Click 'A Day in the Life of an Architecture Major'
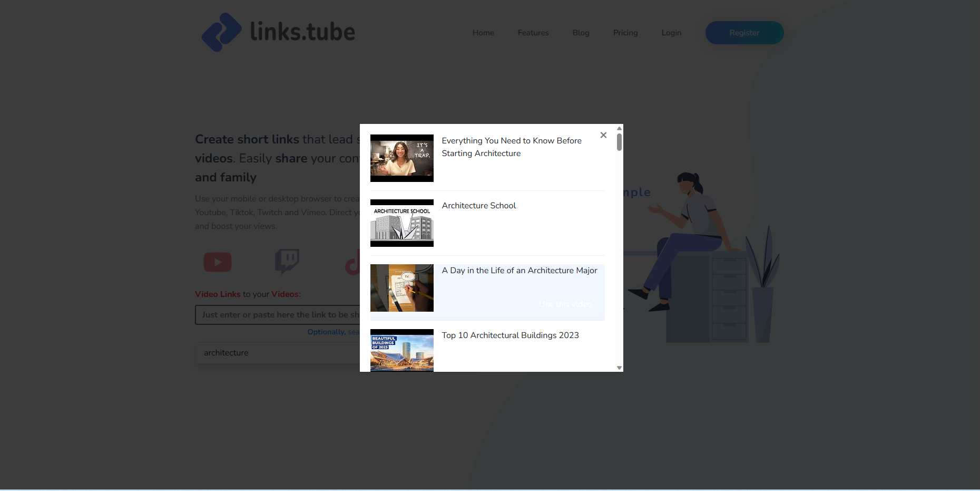The height and width of the screenshot is (491, 980). pos(520,271)
